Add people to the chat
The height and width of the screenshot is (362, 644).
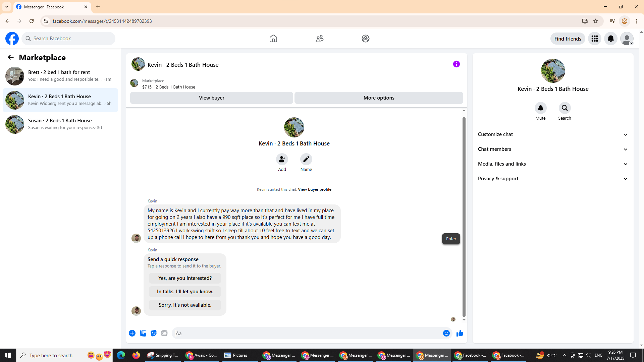282,159
